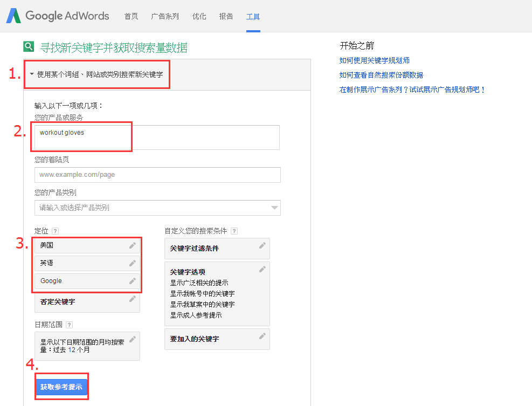Click 获取参考提示 button
This screenshot has width=532, height=406.
[x=61, y=387]
